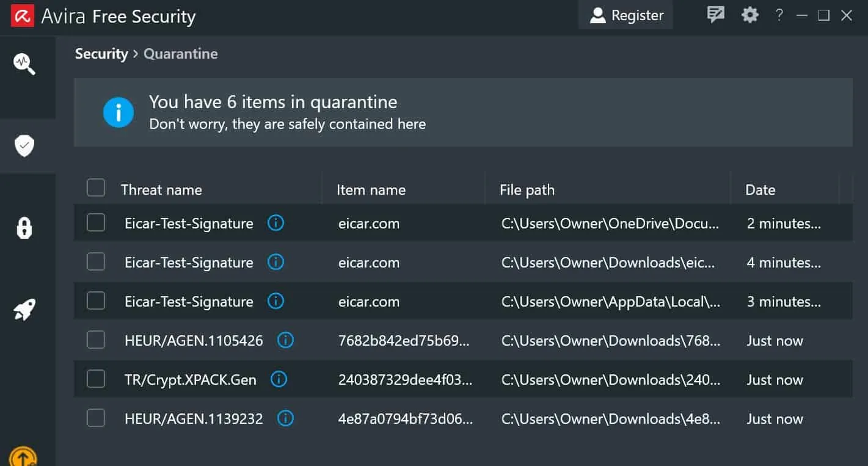Open the Performance rocket icon in the sidebar
The width and height of the screenshot is (868, 466).
tap(23, 309)
